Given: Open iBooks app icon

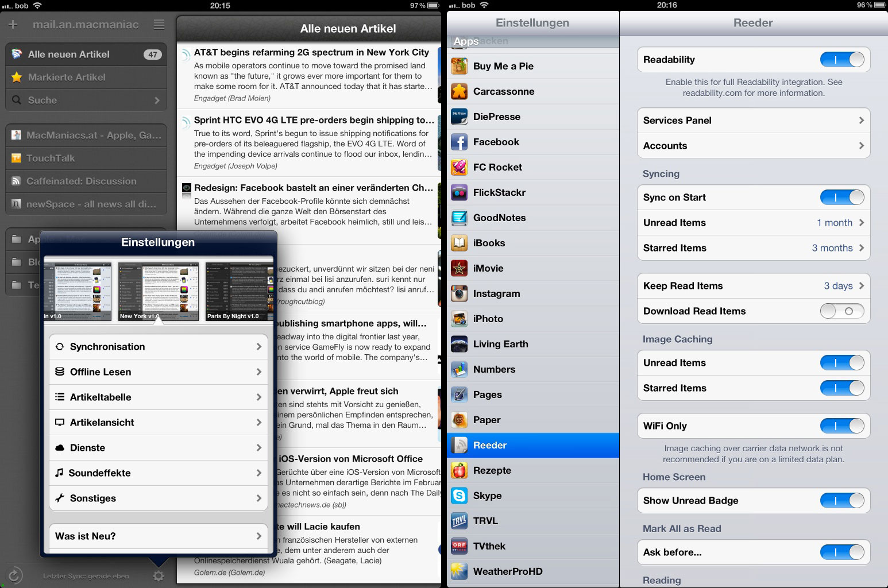Looking at the screenshot, I should point(459,243).
